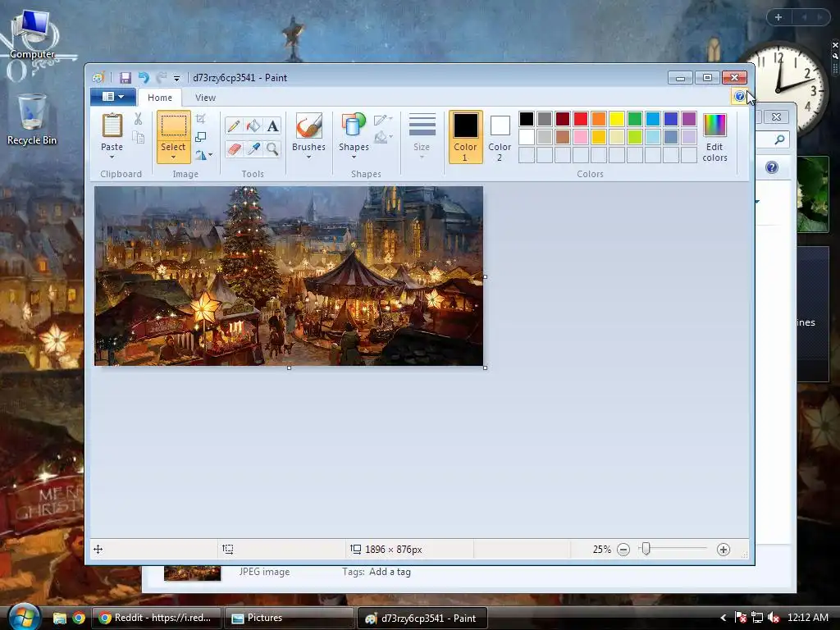Click the zoom slider handle
Viewport: 840px width, 630px height.
coord(646,549)
